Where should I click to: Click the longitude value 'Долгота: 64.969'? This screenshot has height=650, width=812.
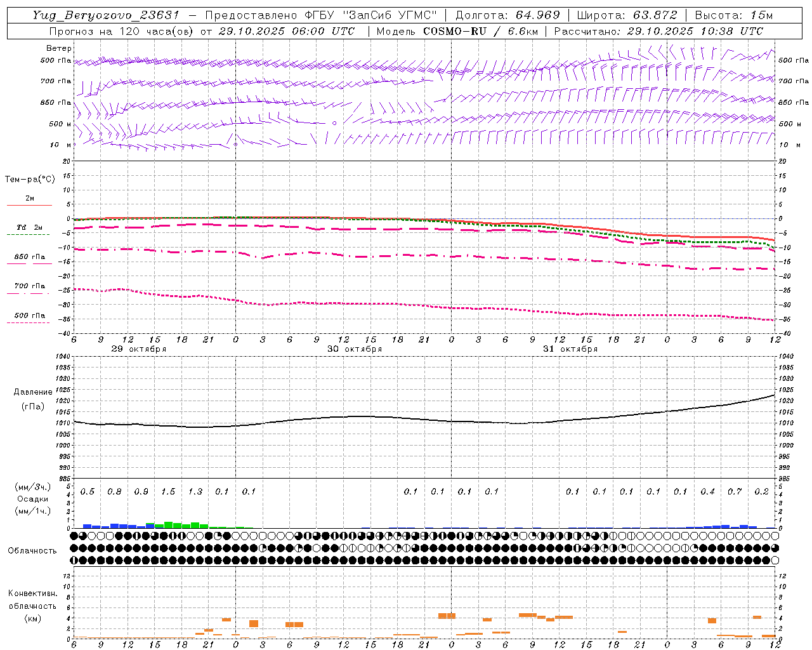[x=508, y=15]
